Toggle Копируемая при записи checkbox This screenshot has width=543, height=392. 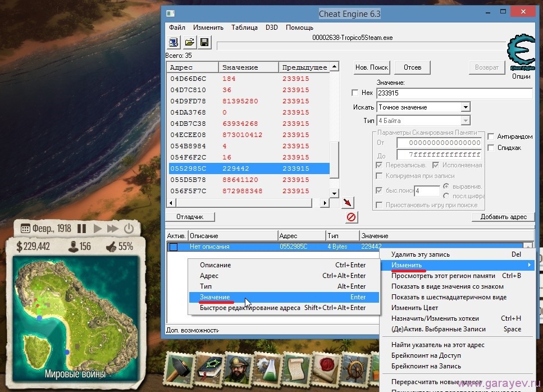379,176
